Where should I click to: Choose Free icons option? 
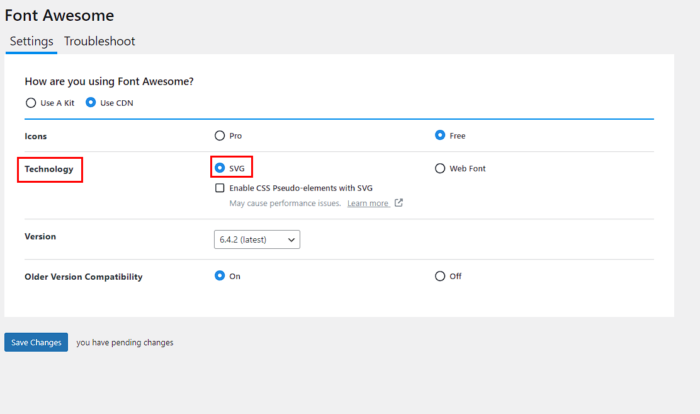tap(440, 135)
